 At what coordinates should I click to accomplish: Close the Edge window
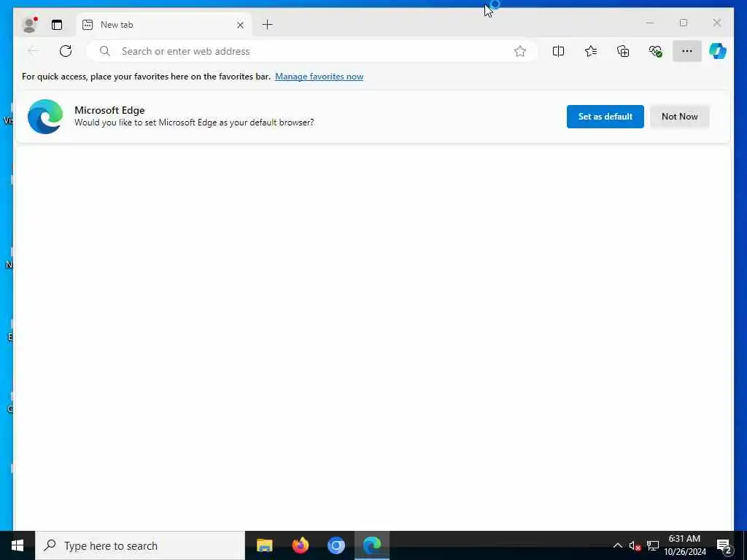click(x=716, y=23)
